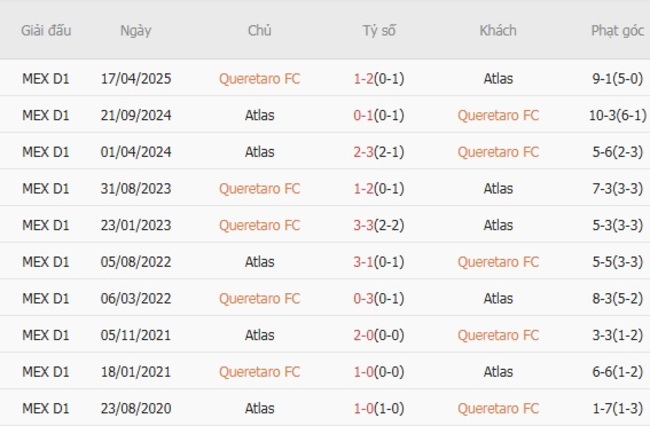Screen dimensions: 650x426
Task: Click the Atlas away team in the 17/04/2025 match
Action: pyautogui.click(x=498, y=78)
